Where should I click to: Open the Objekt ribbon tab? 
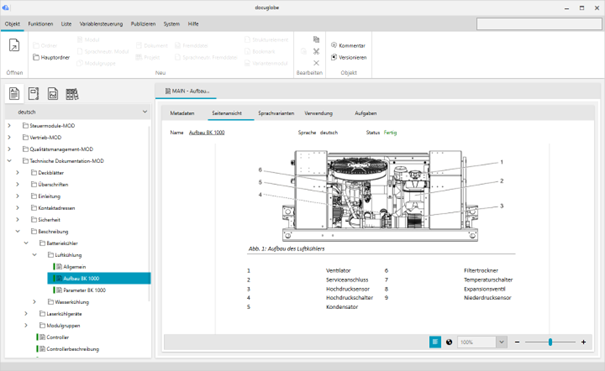click(12, 24)
